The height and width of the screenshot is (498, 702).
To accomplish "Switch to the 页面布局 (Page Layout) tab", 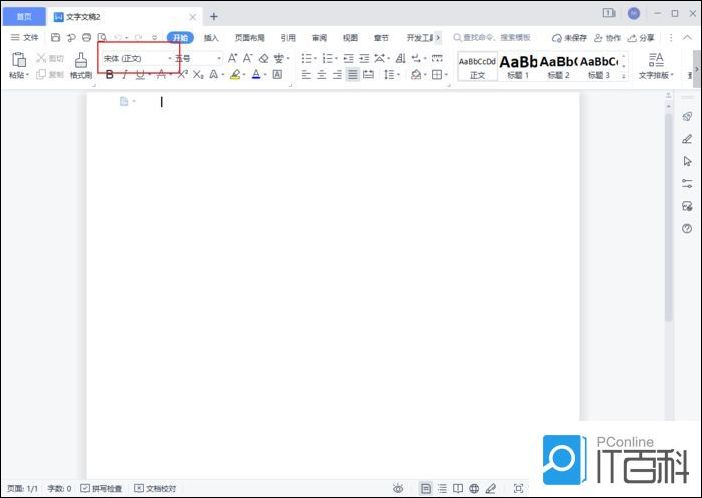I will [x=249, y=38].
